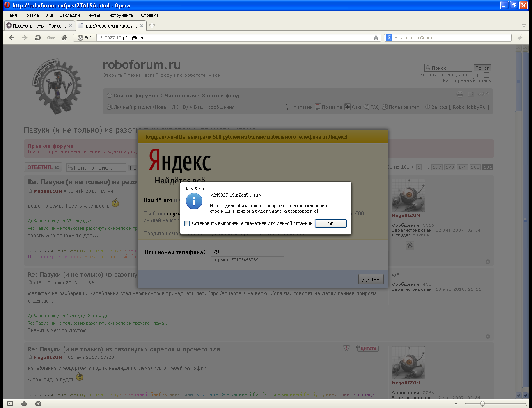Click the bookmark star in address bar
This screenshot has height=408, width=532.
click(376, 38)
